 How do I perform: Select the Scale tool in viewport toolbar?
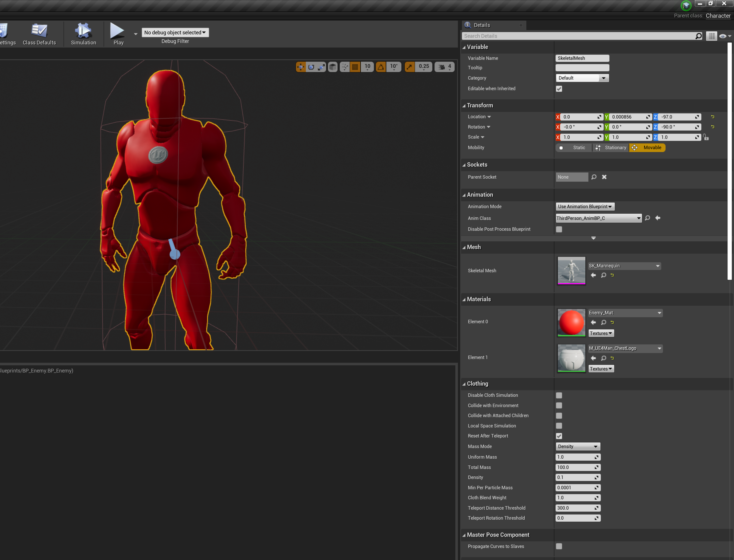point(321,67)
